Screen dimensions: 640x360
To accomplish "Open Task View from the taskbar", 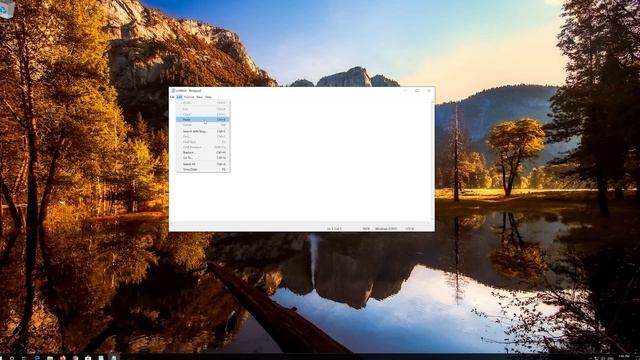I will 24,358.
